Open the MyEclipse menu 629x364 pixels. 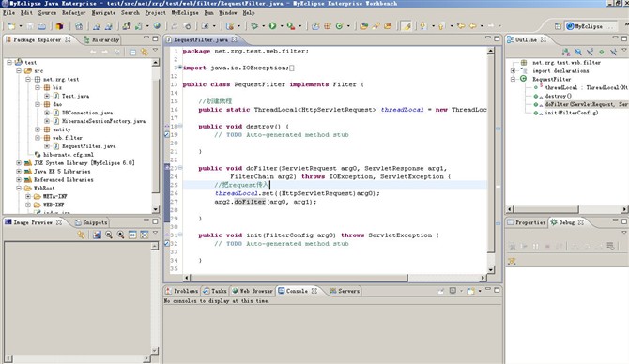click(185, 13)
